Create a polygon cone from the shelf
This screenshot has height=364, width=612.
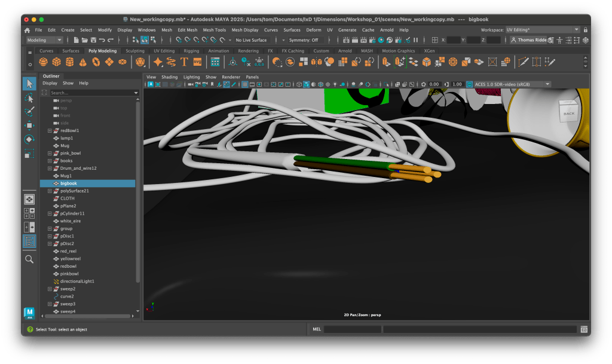pyautogui.click(x=83, y=62)
